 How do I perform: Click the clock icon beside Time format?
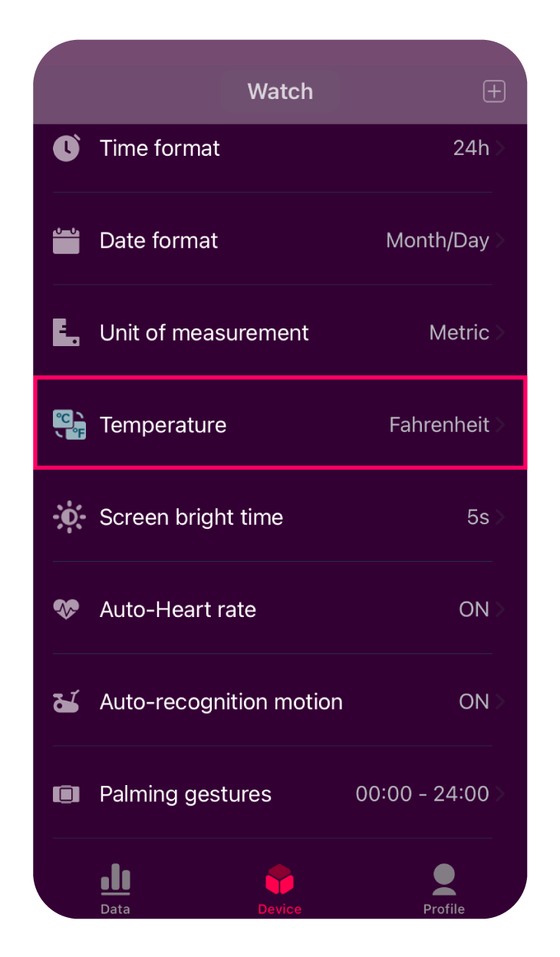(x=67, y=147)
